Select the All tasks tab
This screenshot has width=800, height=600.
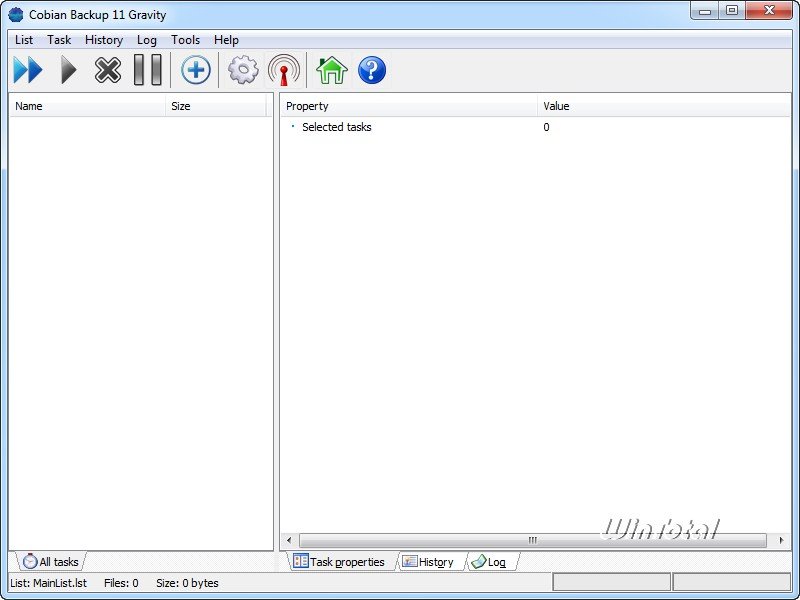pyautogui.click(x=51, y=562)
